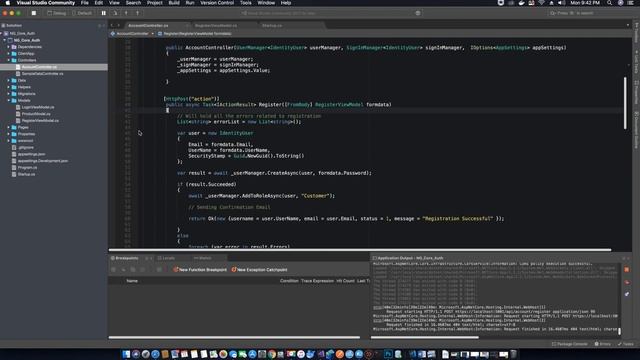The image size is (640, 360).
Task: Expand the ClientApp folder
Action: pyautogui.click(x=9, y=53)
